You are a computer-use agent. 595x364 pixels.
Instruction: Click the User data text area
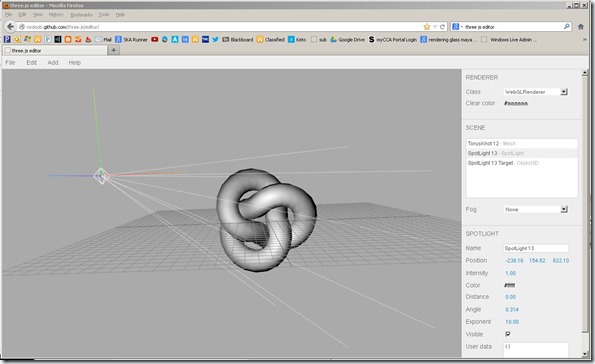click(x=536, y=350)
